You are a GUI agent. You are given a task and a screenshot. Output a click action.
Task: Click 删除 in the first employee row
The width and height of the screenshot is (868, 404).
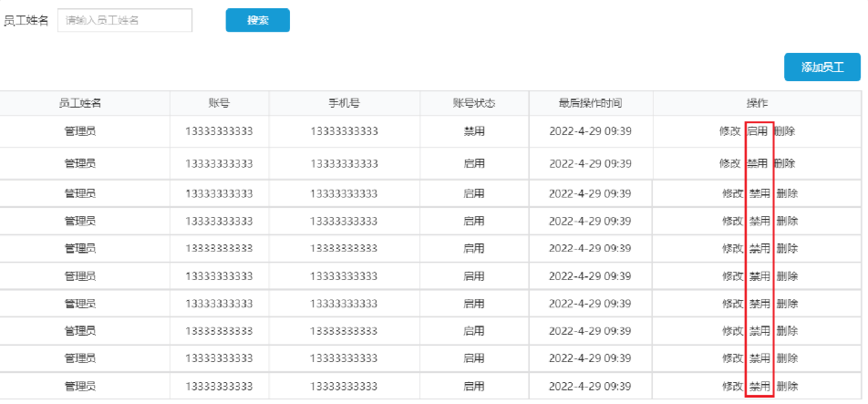pyautogui.click(x=784, y=131)
